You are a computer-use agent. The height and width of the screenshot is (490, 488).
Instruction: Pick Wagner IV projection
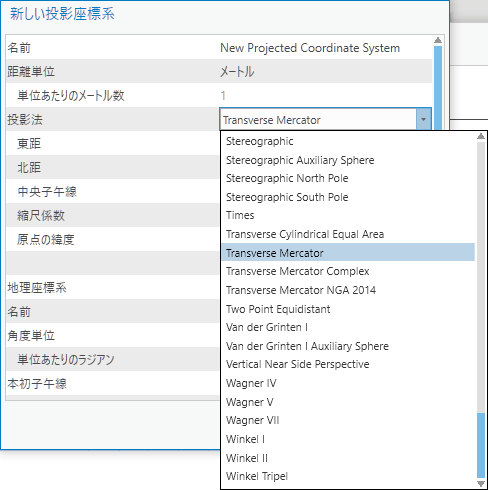pyautogui.click(x=348, y=383)
